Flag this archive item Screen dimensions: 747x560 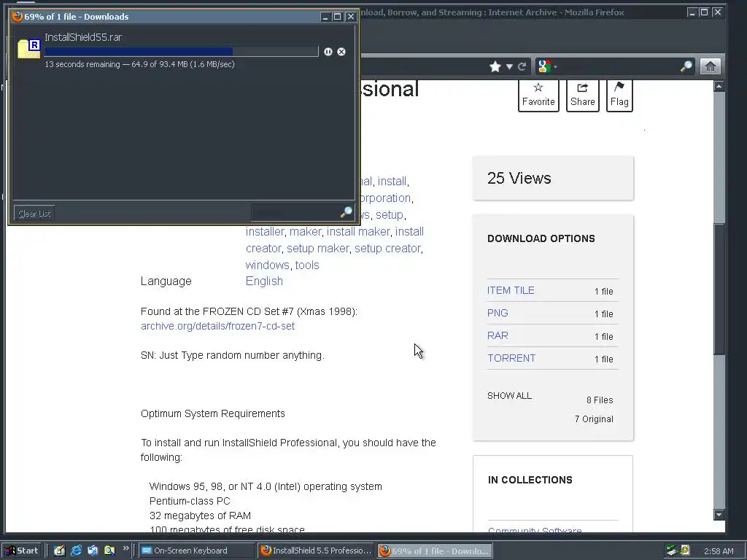click(x=619, y=95)
